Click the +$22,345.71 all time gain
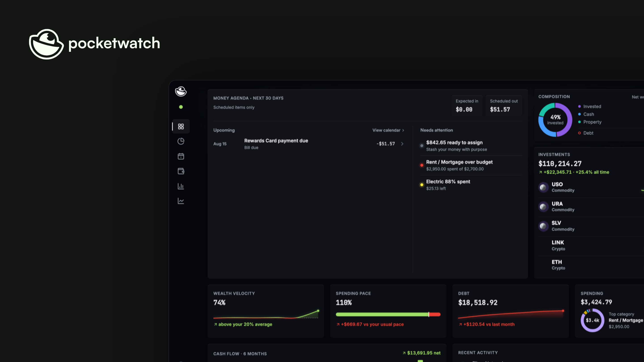644x362 pixels. [574, 172]
